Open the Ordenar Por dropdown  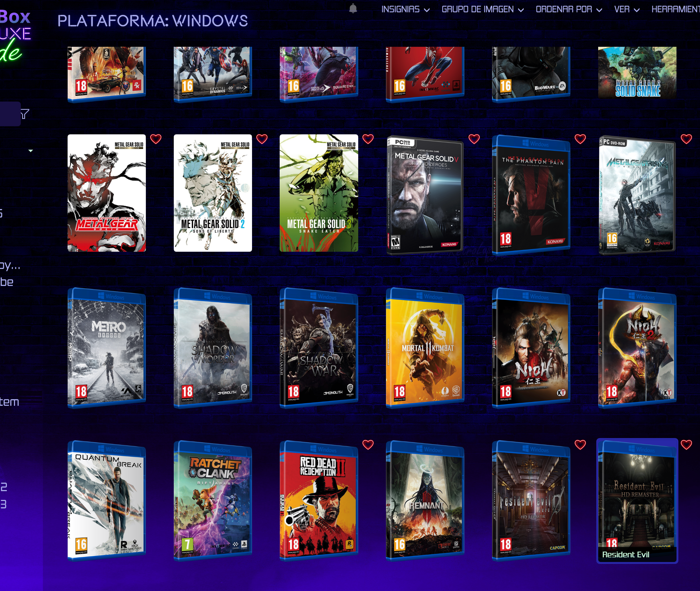click(x=569, y=9)
